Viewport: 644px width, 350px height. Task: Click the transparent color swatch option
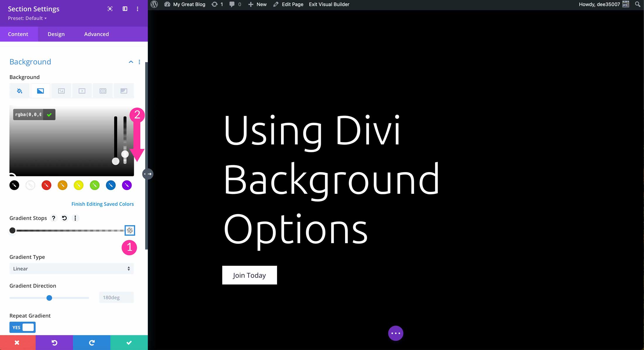(x=30, y=185)
